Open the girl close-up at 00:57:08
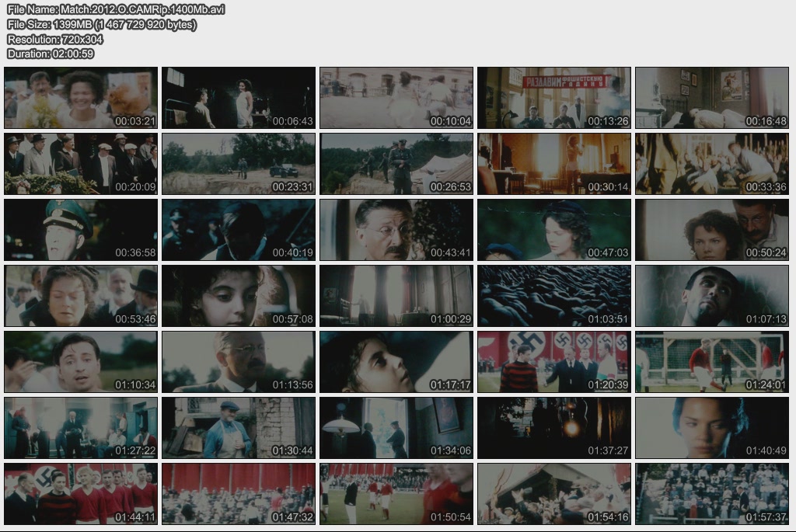The width and height of the screenshot is (796, 532). tap(239, 296)
